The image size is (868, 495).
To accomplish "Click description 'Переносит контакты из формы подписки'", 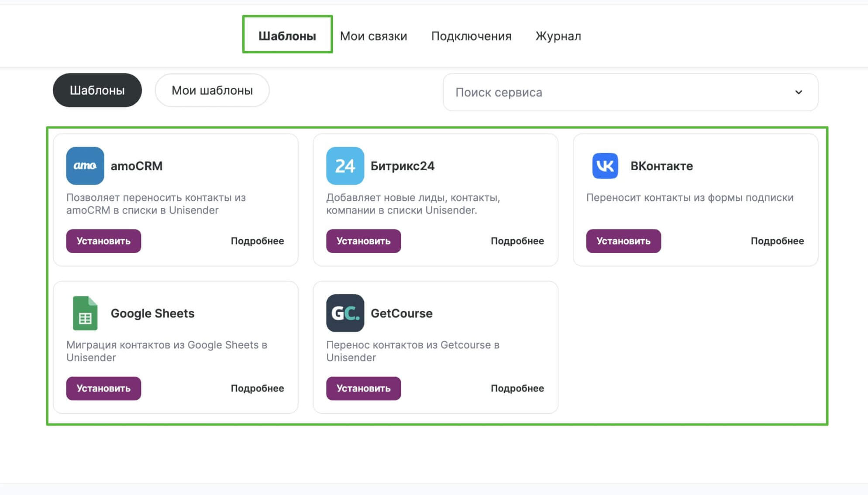I will coord(690,198).
